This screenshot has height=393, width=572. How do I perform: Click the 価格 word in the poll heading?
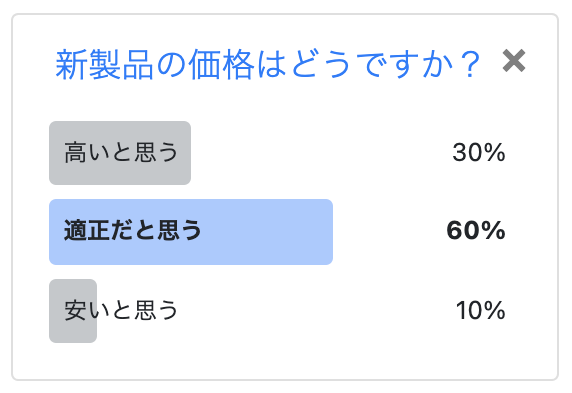click(x=221, y=65)
